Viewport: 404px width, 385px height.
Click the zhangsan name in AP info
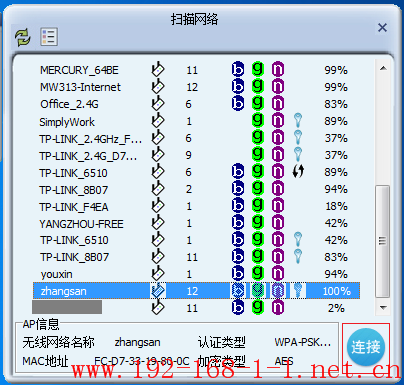coord(137,342)
